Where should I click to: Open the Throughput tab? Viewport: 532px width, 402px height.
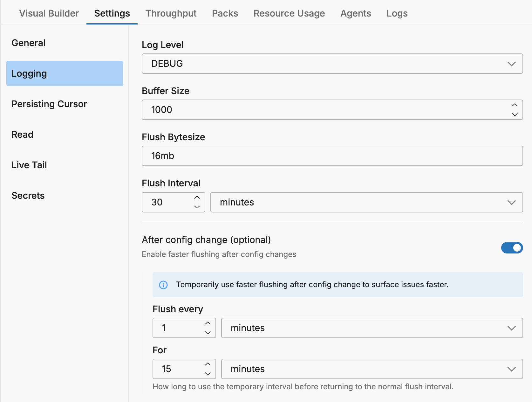point(171,13)
